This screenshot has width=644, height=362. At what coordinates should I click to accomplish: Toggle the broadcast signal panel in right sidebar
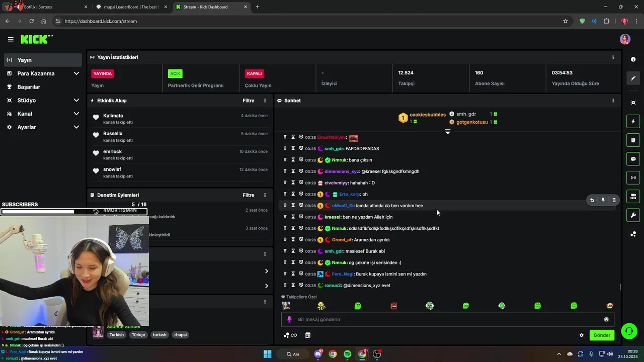tap(633, 177)
